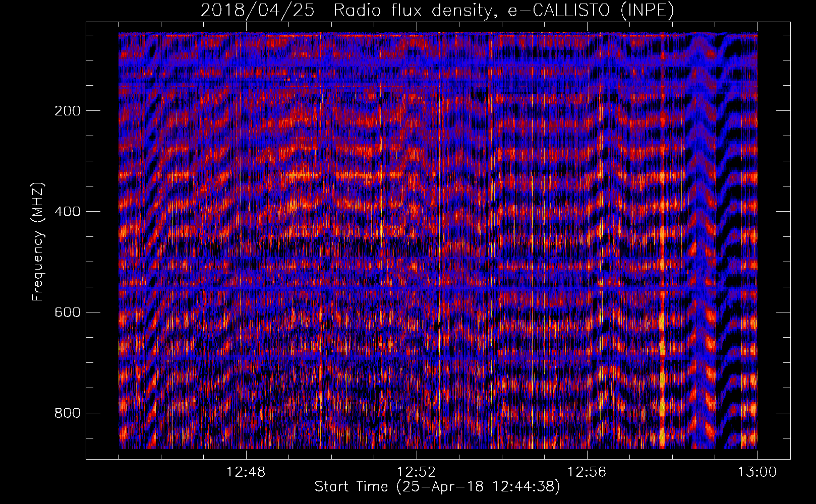Click the 'Start Time (25-Apr-18 12:44:38)' x-axis label

click(x=437, y=487)
